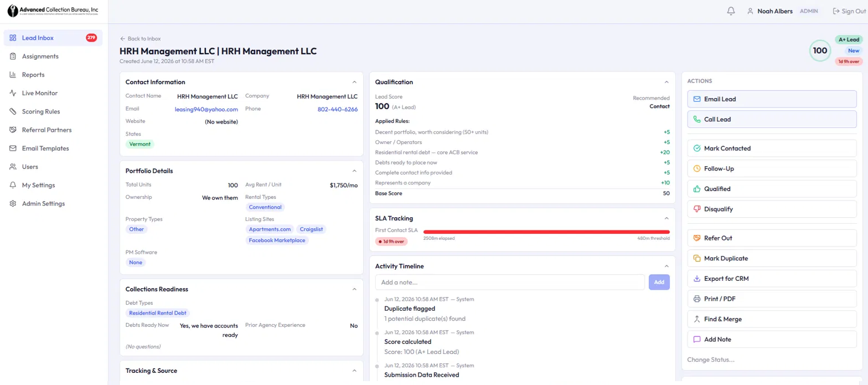The height and width of the screenshot is (385, 868).
Task: Click the Assignments clipboard icon
Action: pyautogui.click(x=13, y=57)
